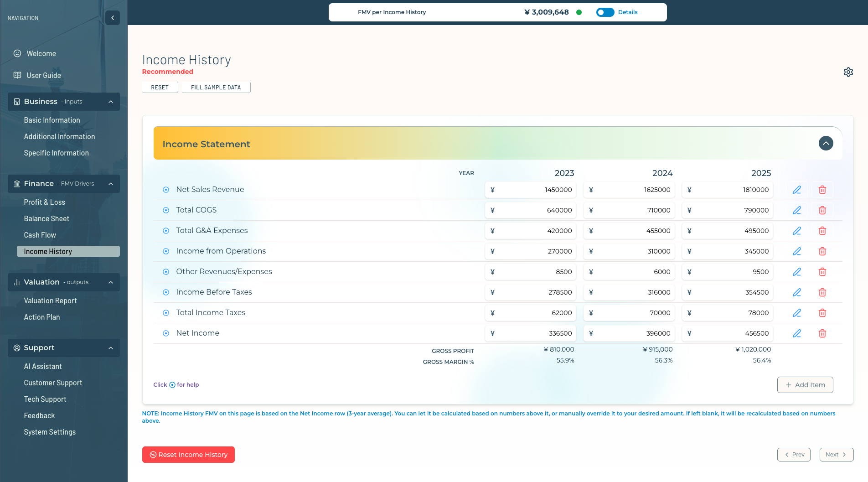Click the Add Item button

[805, 385]
